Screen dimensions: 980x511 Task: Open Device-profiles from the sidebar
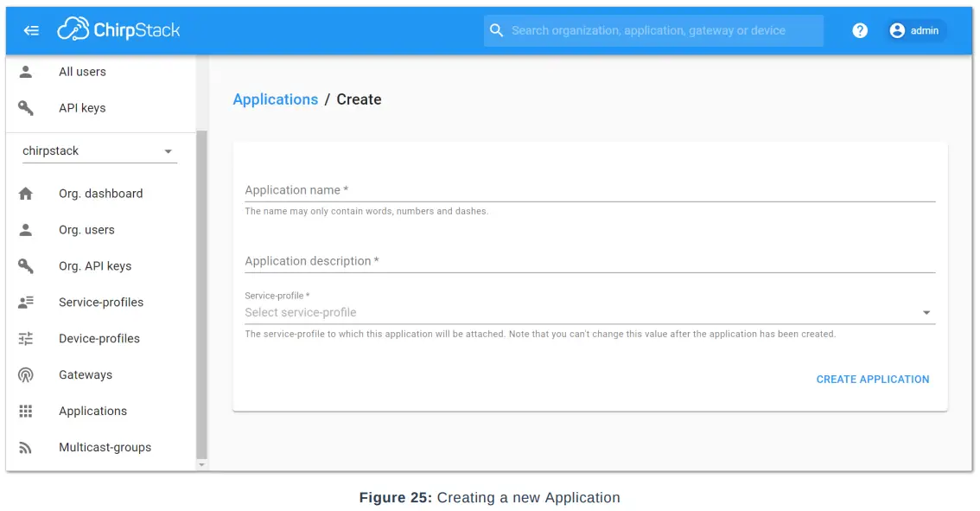pos(98,338)
